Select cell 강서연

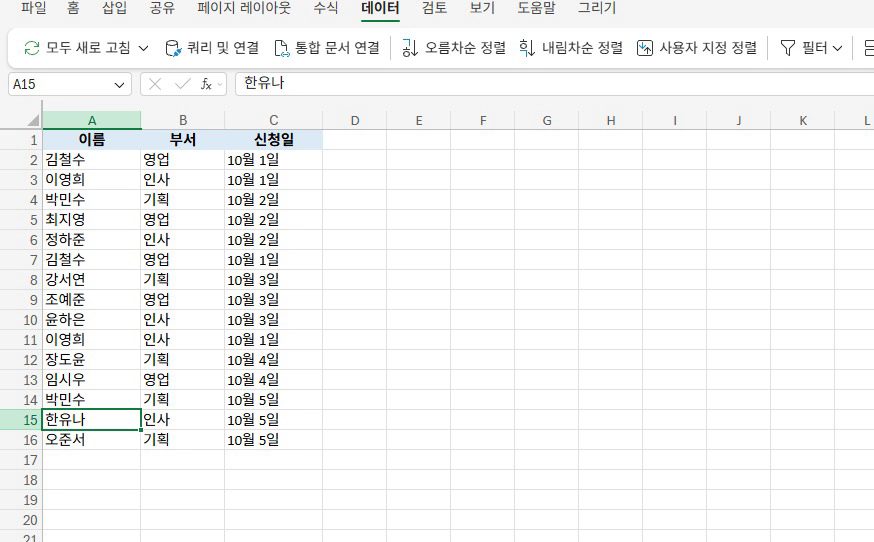click(x=92, y=280)
